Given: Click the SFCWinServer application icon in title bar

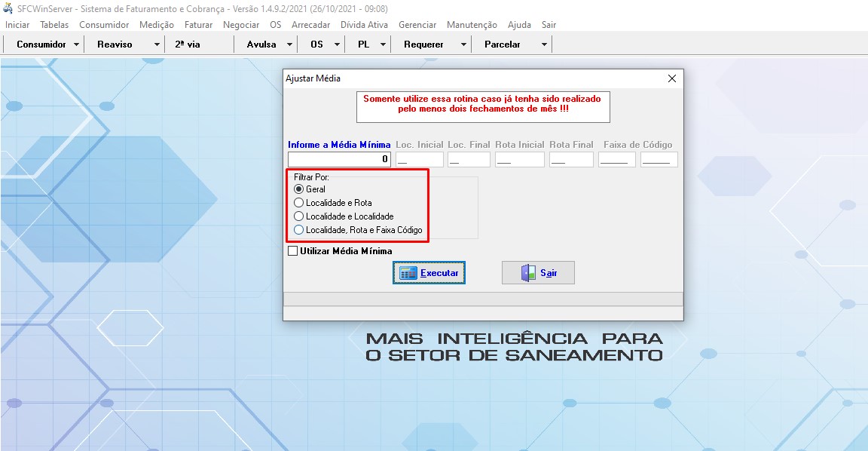Looking at the screenshot, I should coord(8,8).
